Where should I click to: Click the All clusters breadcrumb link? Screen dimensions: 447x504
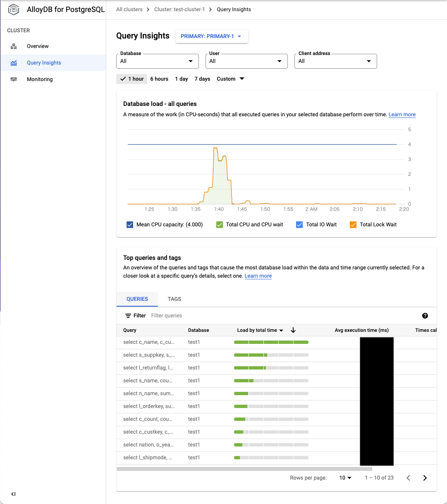click(129, 10)
